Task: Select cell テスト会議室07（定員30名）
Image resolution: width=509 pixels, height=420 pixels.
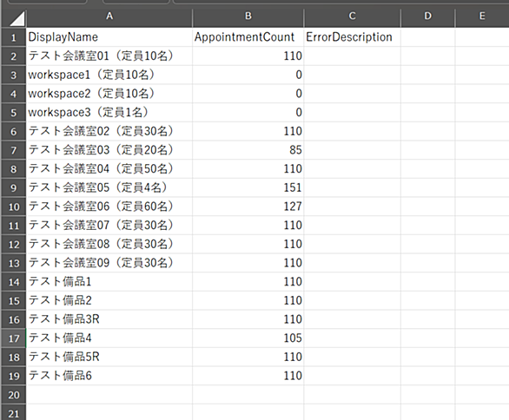Action: tap(109, 226)
